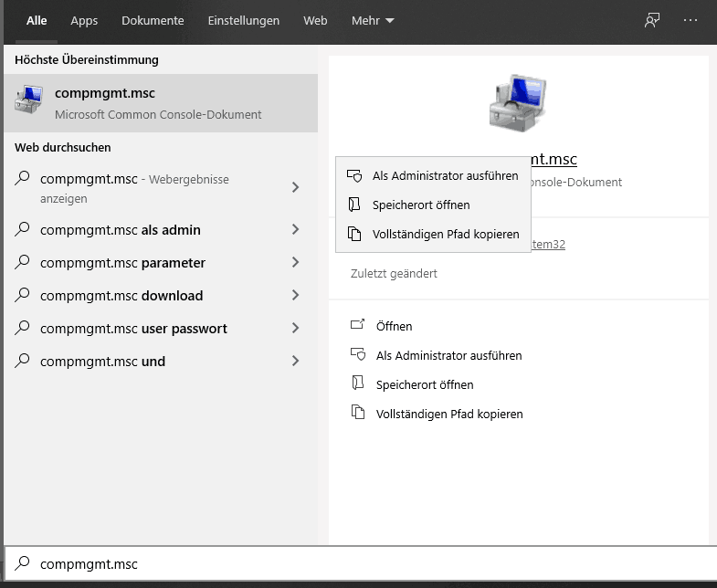
Task: Select 'compmgmt.msc - Webergebnisse anzeigen' suggestion
Action: [134, 188]
